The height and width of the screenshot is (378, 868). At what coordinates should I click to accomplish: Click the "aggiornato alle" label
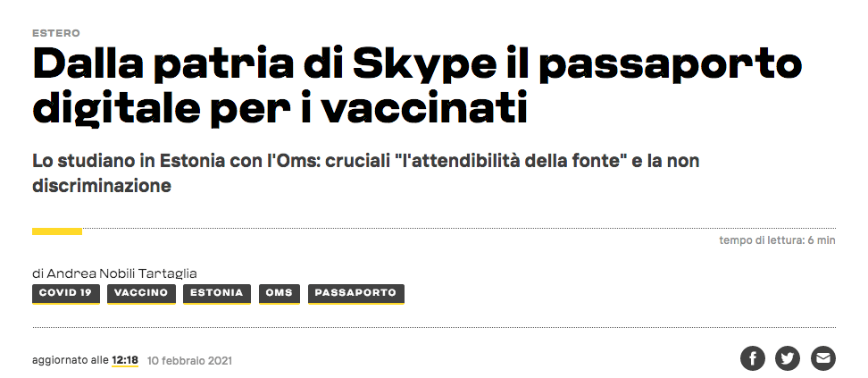click(x=71, y=360)
